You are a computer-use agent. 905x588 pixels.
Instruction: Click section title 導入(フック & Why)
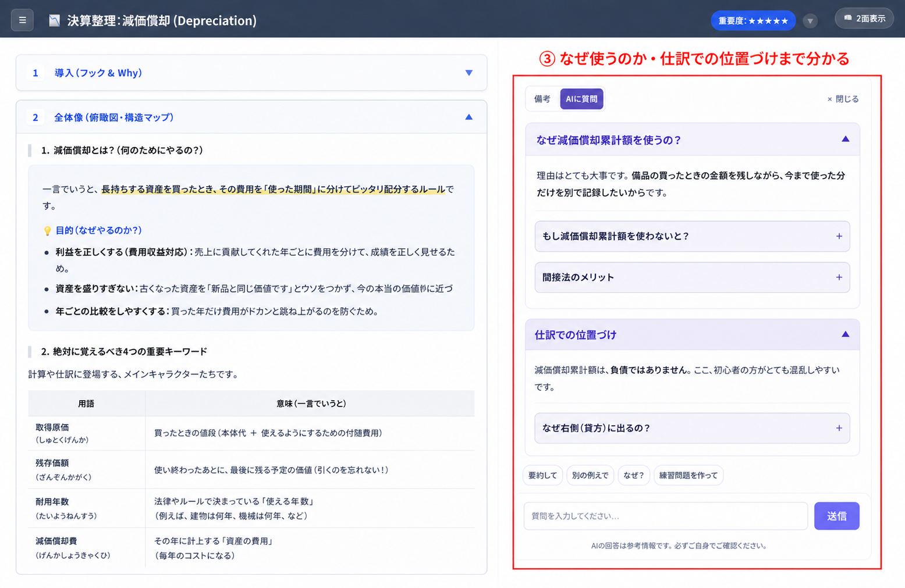pyautogui.click(x=98, y=73)
